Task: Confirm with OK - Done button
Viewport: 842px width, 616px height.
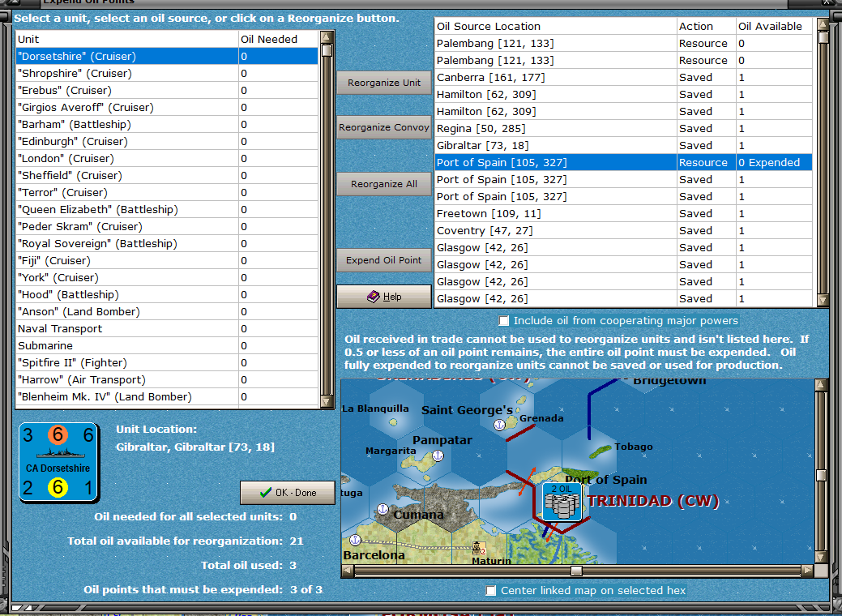Action: [x=288, y=493]
